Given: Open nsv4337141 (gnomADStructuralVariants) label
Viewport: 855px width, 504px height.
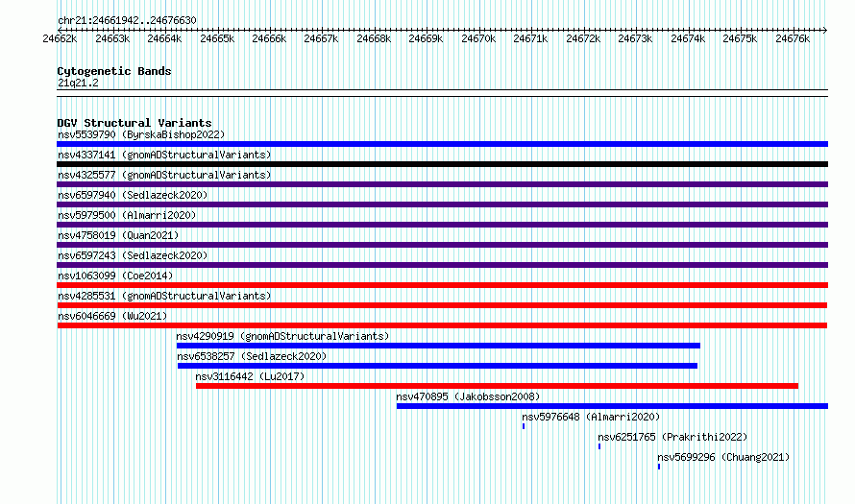Looking at the screenshot, I should point(164,155).
